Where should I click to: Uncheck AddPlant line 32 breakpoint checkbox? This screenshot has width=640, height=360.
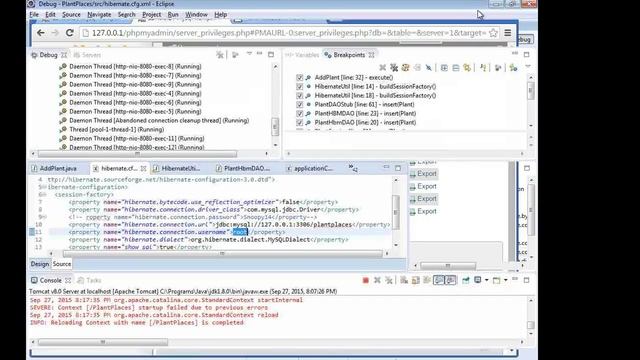(300, 78)
